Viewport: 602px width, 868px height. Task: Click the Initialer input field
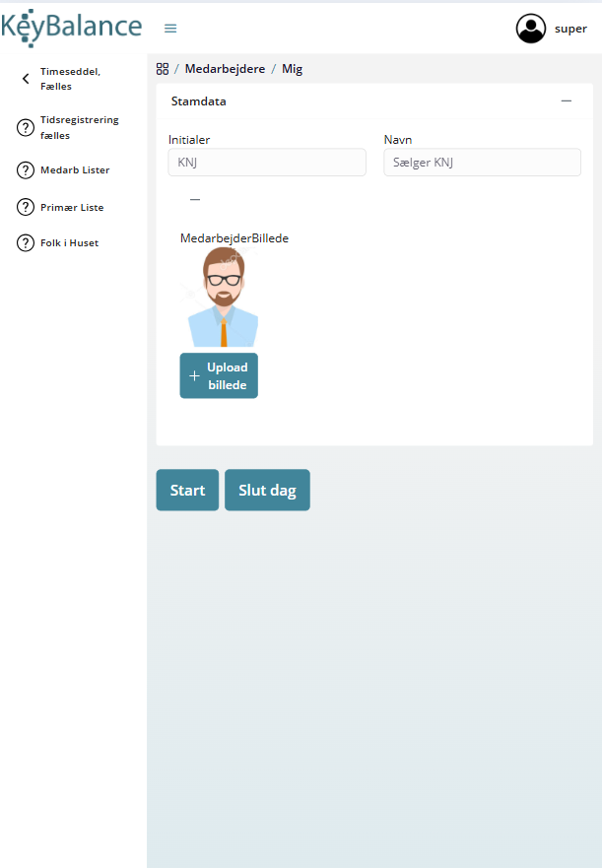point(267,163)
